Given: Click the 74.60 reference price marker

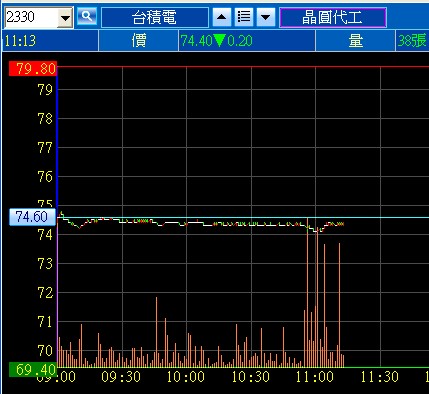Looking at the screenshot, I should 32,217.
